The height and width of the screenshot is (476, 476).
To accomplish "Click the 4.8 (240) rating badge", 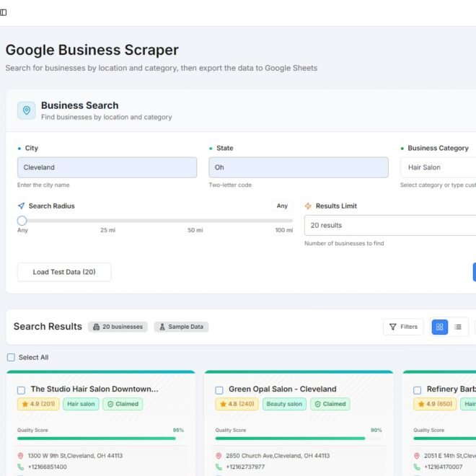I will (237, 404).
